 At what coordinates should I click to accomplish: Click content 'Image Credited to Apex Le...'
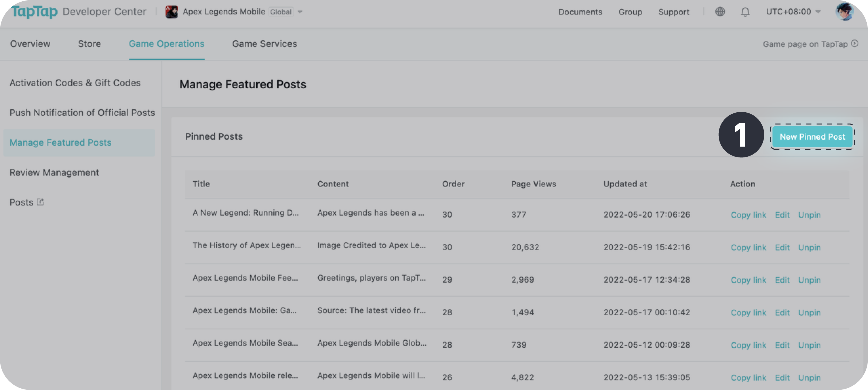click(371, 246)
